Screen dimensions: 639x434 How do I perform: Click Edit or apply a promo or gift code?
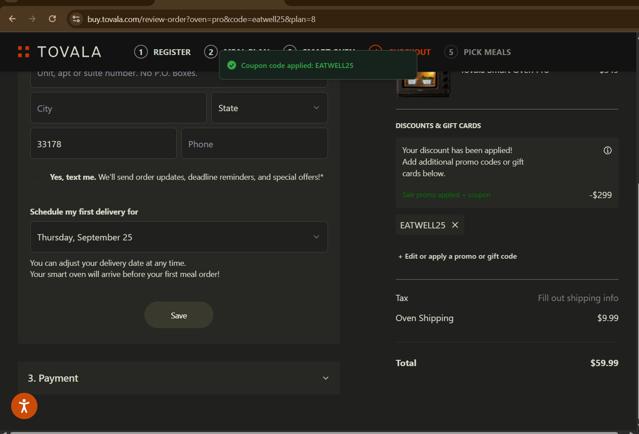pos(458,256)
